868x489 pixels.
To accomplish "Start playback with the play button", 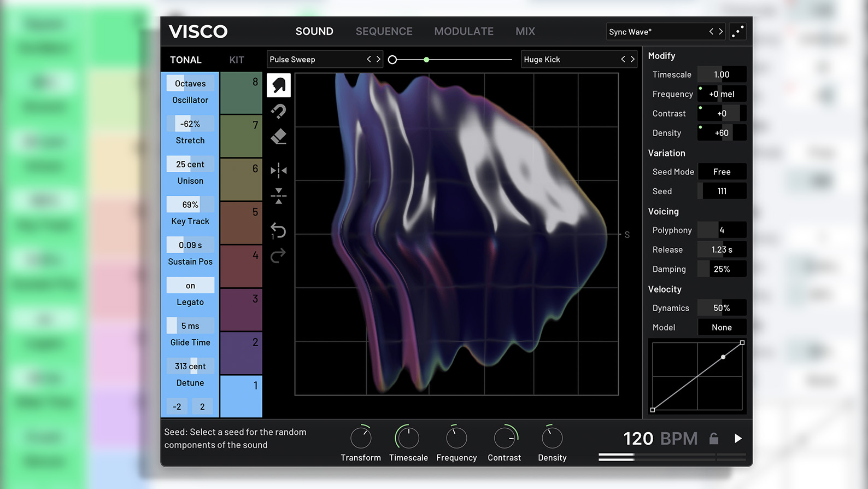I will pos(738,439).
